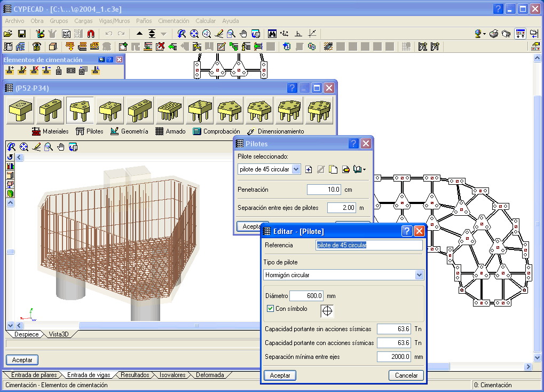Click the Save disk icon in main toolbar
This screenshot has height=392, width=544.
tap(21, 34)
